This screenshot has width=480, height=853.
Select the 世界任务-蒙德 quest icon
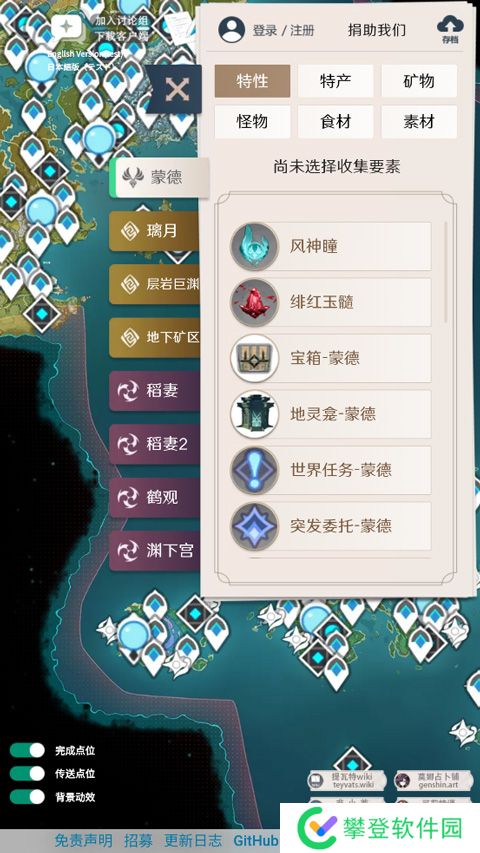[x=254, y=470]
